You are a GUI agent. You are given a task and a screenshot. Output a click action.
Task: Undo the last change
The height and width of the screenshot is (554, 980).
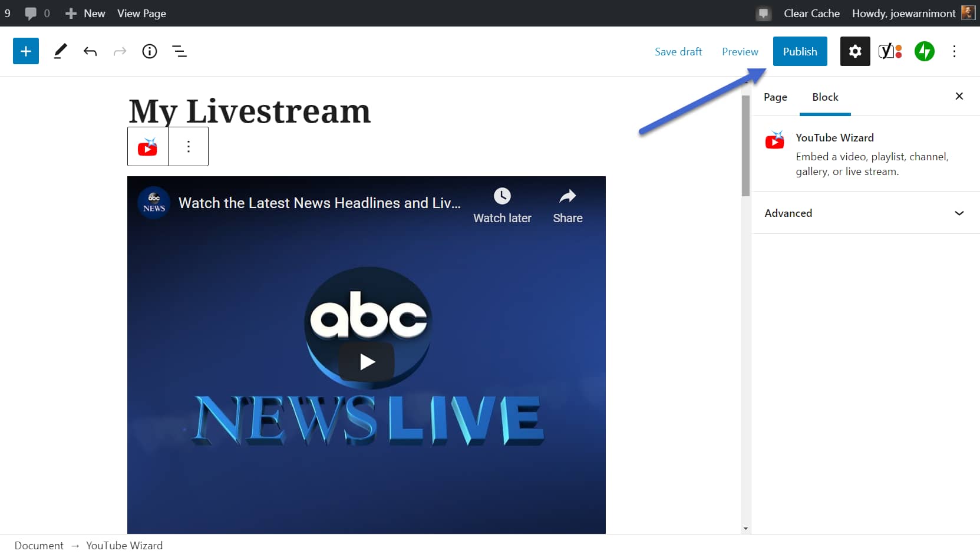[x=90, y=51]
